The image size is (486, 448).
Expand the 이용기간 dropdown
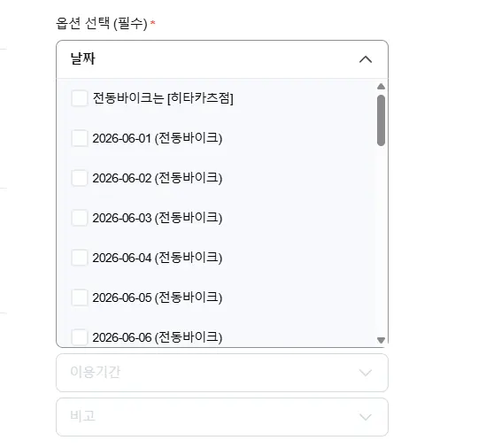coord(222,373)
